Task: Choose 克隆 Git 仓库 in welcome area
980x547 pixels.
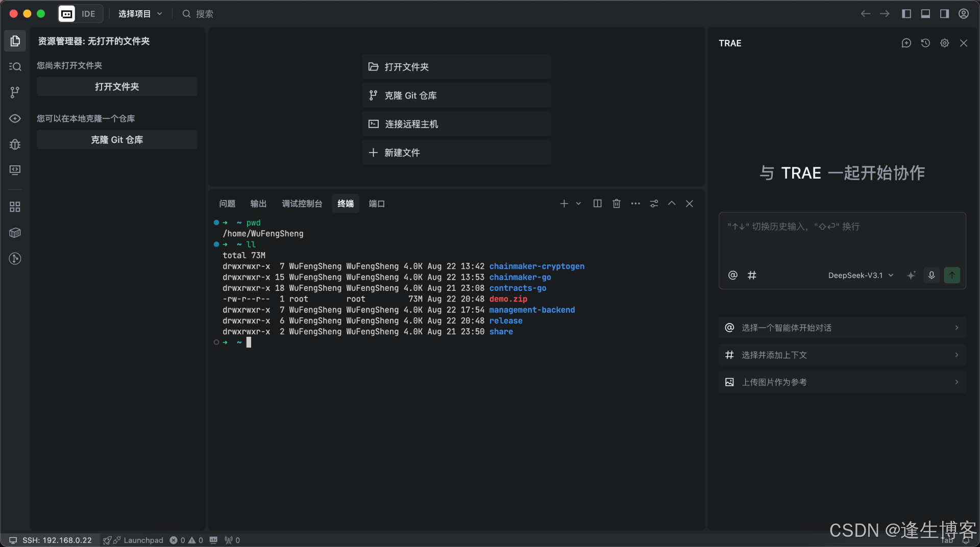Action: 457,95
